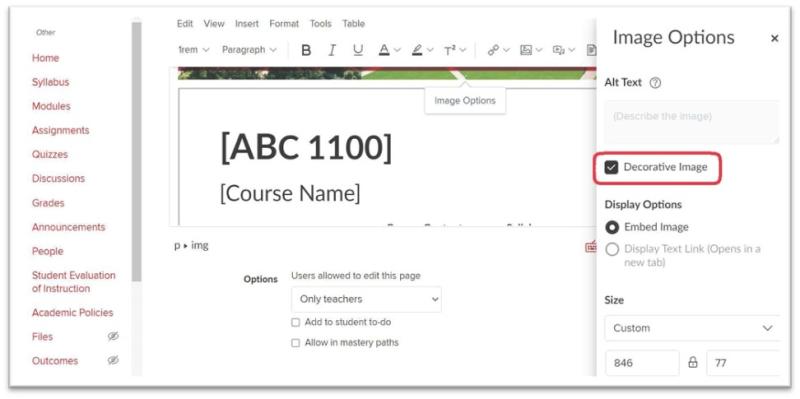Open the Syllabus link
Screen dimensions: 800x399
pyautogui.click(x=51, y=82)
